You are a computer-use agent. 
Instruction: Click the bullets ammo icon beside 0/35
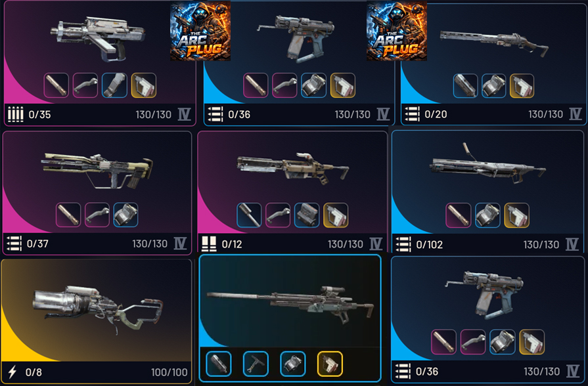pyautogui.click(x=15, y=114)
